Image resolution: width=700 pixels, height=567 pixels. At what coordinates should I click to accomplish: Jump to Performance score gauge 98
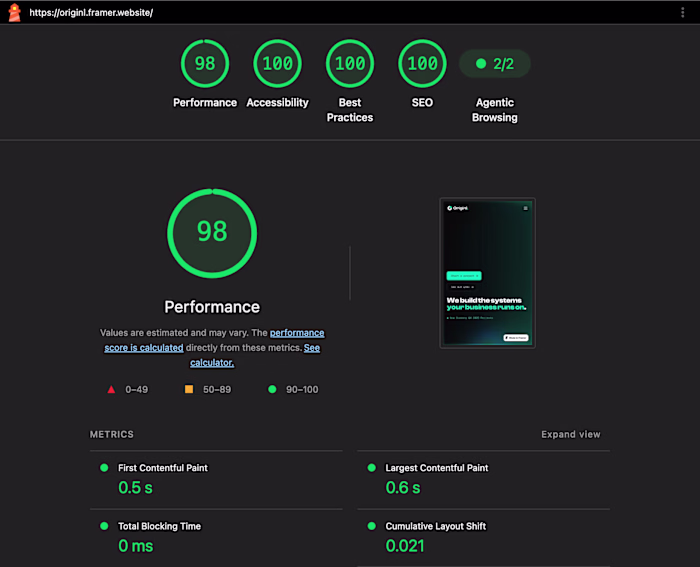(x=205, y=63)
